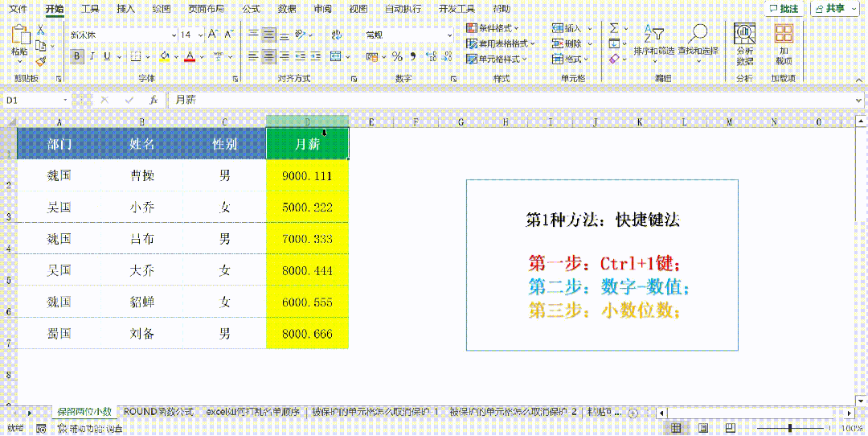
Task: Toggle Italic formatting
Action: 92,56
